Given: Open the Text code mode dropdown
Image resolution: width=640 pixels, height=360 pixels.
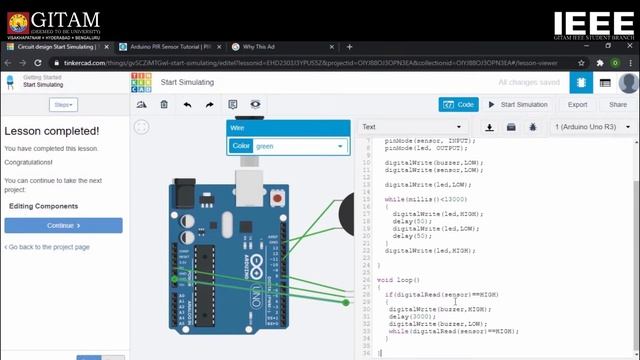Looking at the screenshot, I should coord(412,127).
